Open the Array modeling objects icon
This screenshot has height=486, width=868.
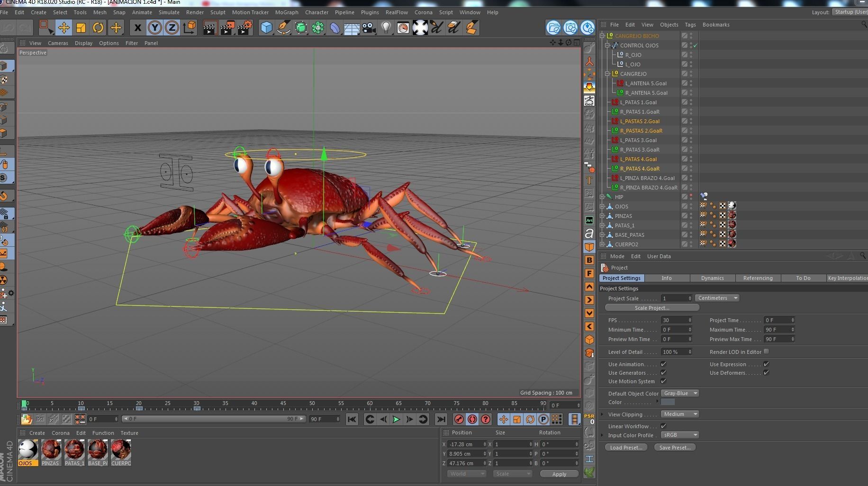pos(317,27)
